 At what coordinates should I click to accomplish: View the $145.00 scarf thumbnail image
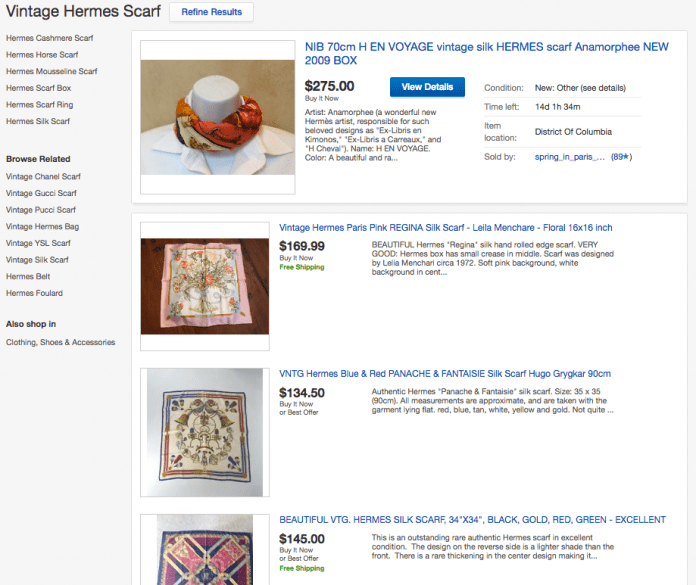tap(205, 552)
